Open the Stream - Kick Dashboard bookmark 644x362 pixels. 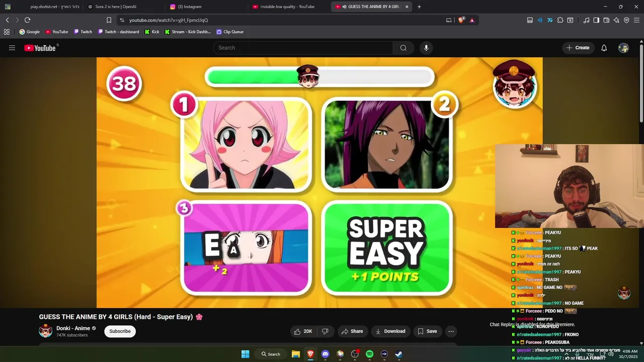pos(188,32)
